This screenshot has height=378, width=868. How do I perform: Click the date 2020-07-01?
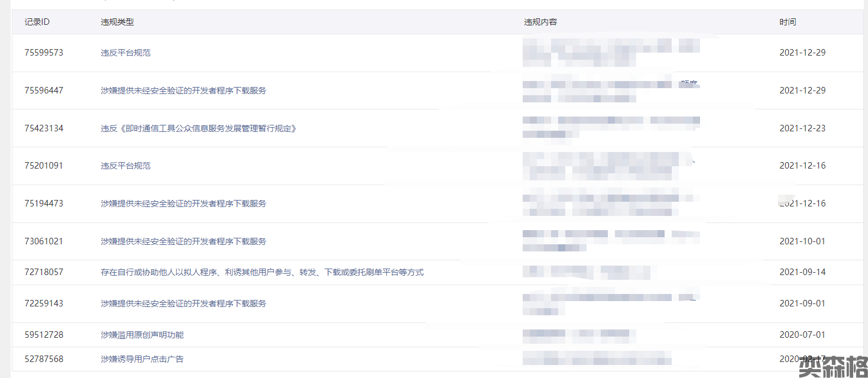pyautogui.click(x=802, y=335)
